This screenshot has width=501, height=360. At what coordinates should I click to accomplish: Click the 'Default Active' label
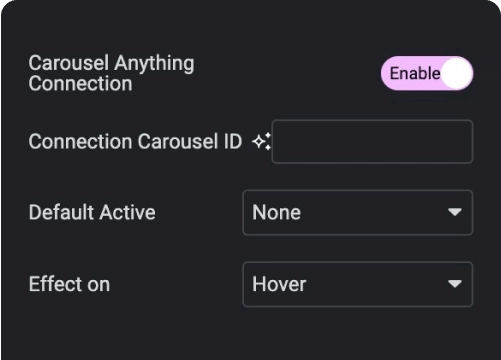coord(92,213)
